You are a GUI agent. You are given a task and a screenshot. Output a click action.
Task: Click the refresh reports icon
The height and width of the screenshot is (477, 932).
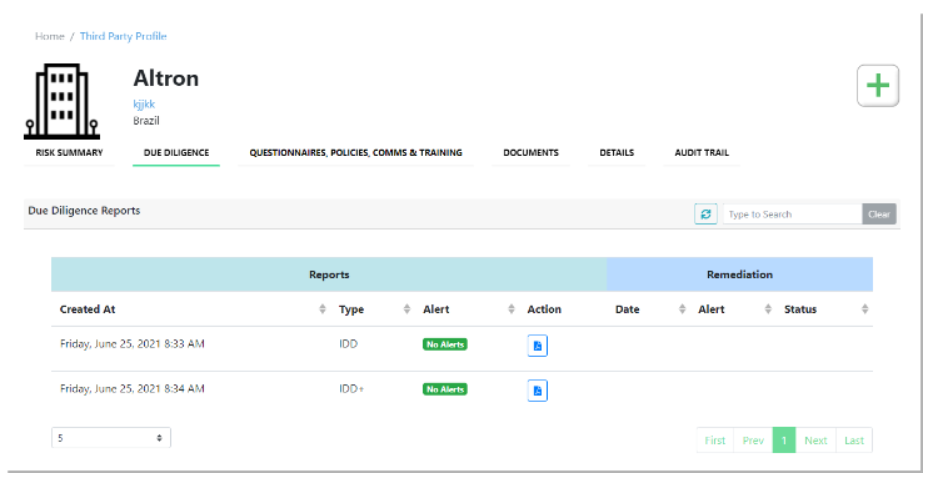click(x=706, y=214)
